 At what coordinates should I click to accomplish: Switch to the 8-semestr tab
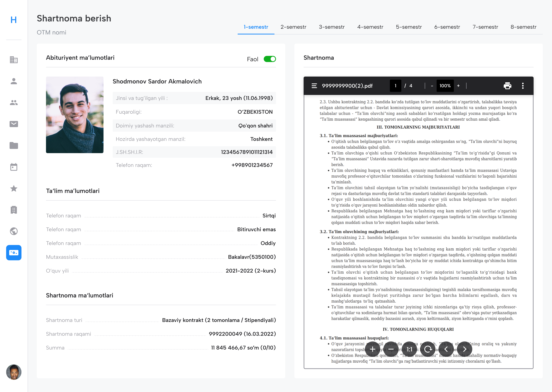point(523,27)
